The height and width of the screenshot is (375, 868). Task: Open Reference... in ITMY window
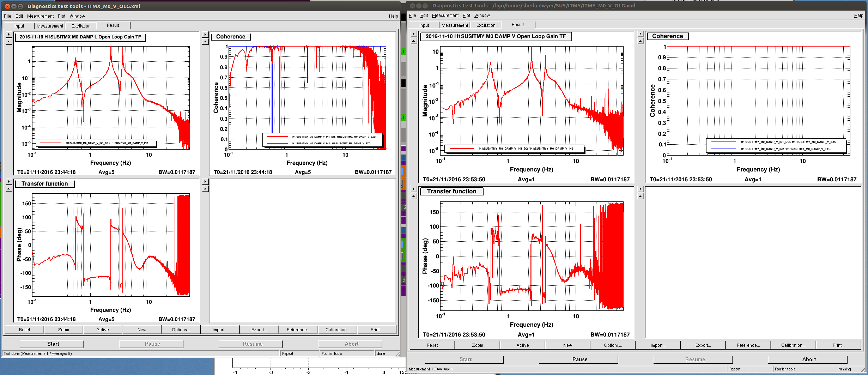748,345
